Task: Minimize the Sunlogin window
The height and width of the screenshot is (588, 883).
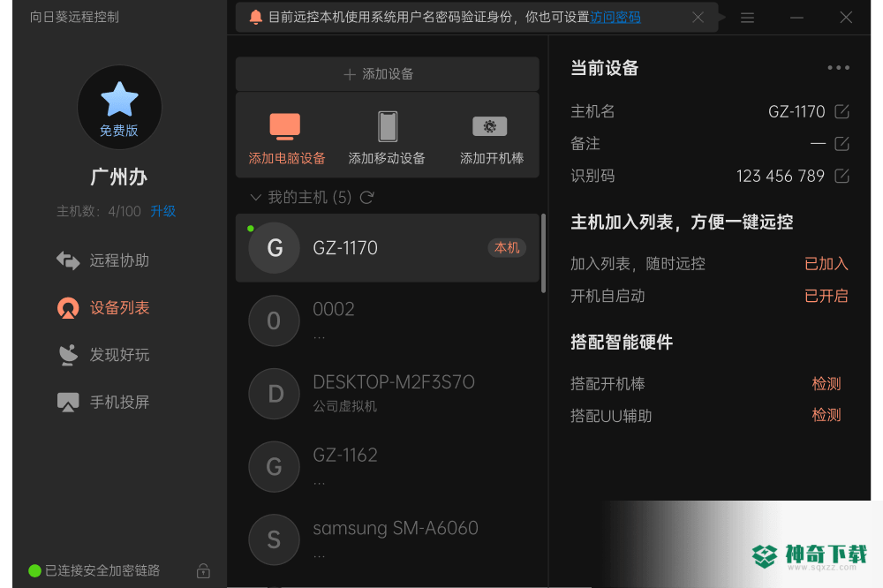Action: tap(796, 18)
